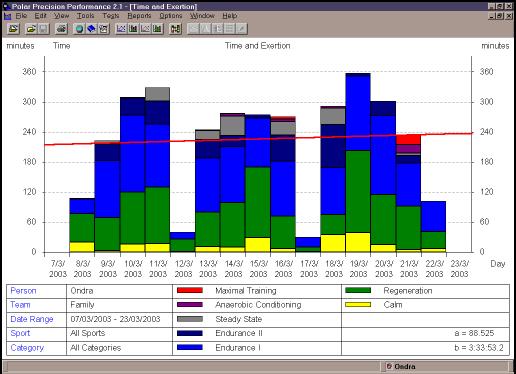
Task: Click the Person label link
Action: point(23,291)
